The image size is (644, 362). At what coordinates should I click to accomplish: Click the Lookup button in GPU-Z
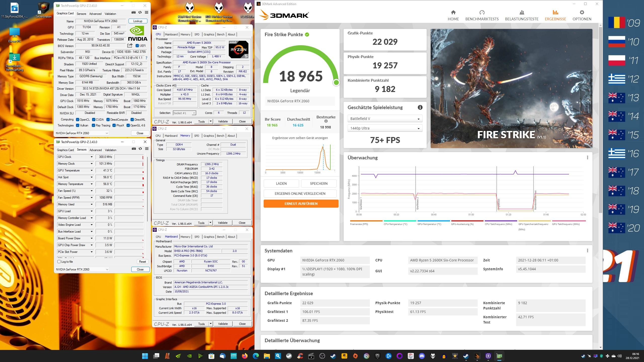(x=138, y=21)
